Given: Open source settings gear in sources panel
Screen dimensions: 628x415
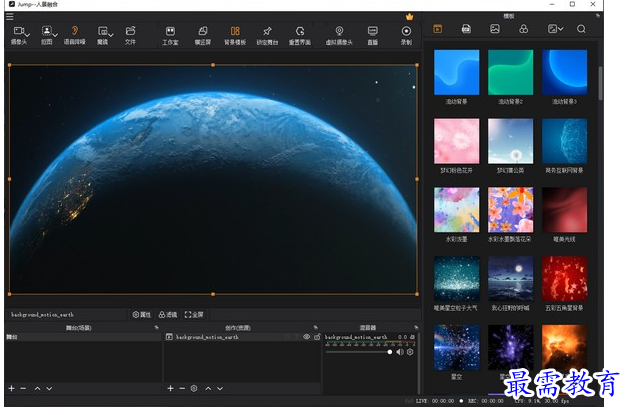Looking at the screenshot, I should point(194,389).
